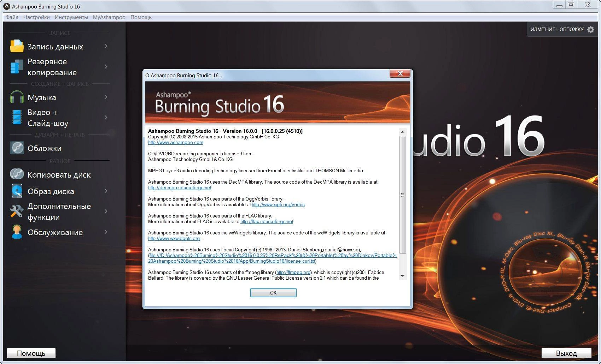Open the www.ashampoo.com link
The image size is (601, 364).
tap(176, 143)
